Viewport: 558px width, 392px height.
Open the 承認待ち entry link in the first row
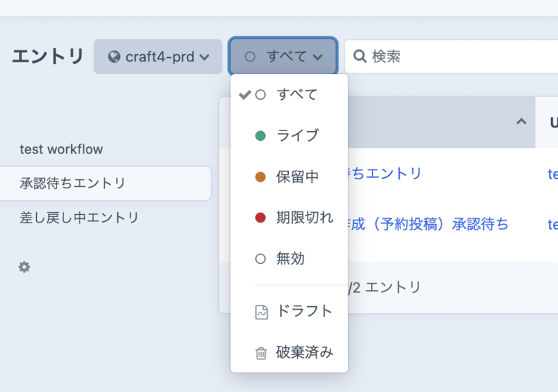(385, 173)
